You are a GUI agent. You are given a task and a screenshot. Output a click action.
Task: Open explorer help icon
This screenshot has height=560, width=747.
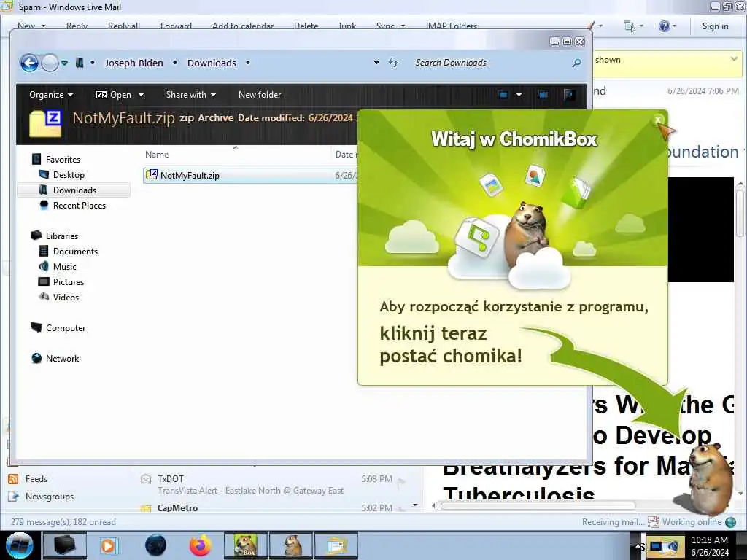tap(569, 95)
